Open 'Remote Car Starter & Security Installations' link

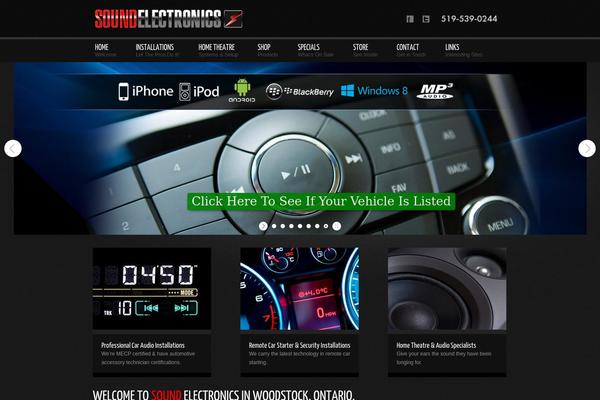[299, 345]
